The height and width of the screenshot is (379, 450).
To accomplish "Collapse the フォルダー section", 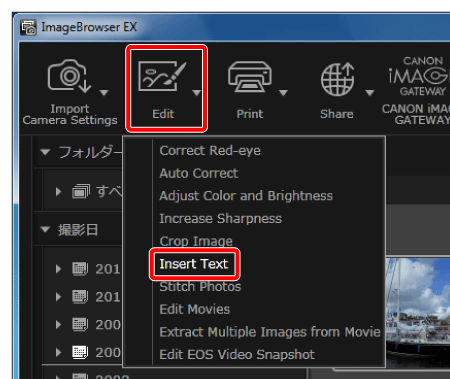I will 45,152.
